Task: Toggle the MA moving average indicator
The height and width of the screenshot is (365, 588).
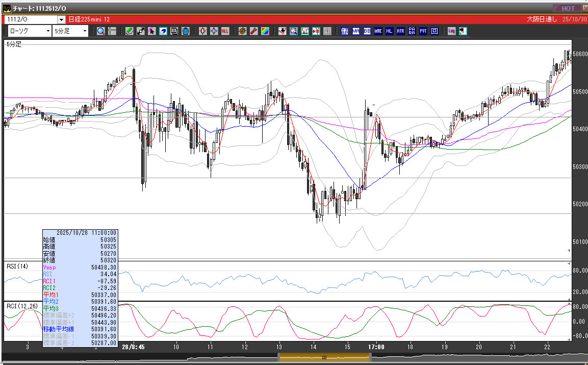Action: (x=355, y=31)
